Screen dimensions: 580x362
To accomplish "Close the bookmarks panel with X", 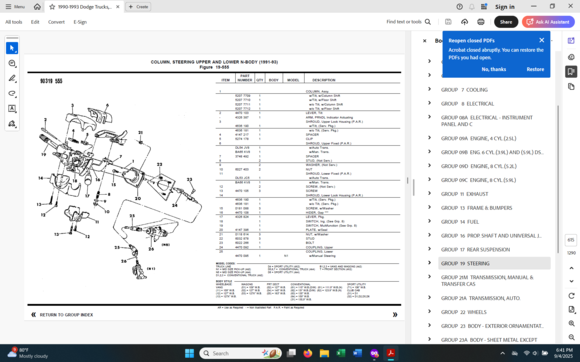I will coord(425,41).
